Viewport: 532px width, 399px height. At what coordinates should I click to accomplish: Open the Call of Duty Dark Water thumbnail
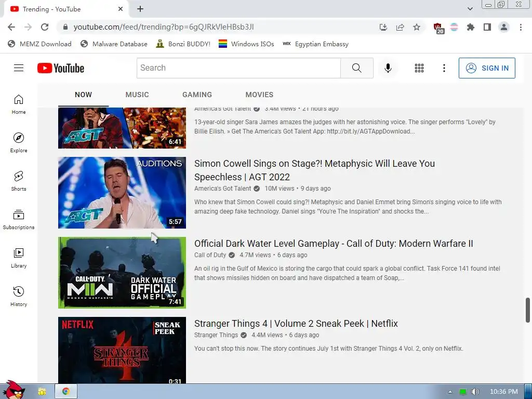(x=122, y=273)
